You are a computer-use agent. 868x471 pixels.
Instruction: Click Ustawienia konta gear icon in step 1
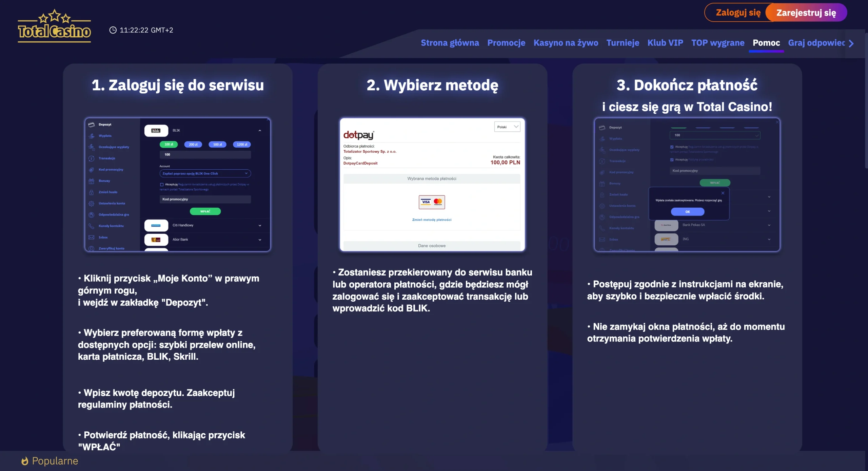(91, 204)
